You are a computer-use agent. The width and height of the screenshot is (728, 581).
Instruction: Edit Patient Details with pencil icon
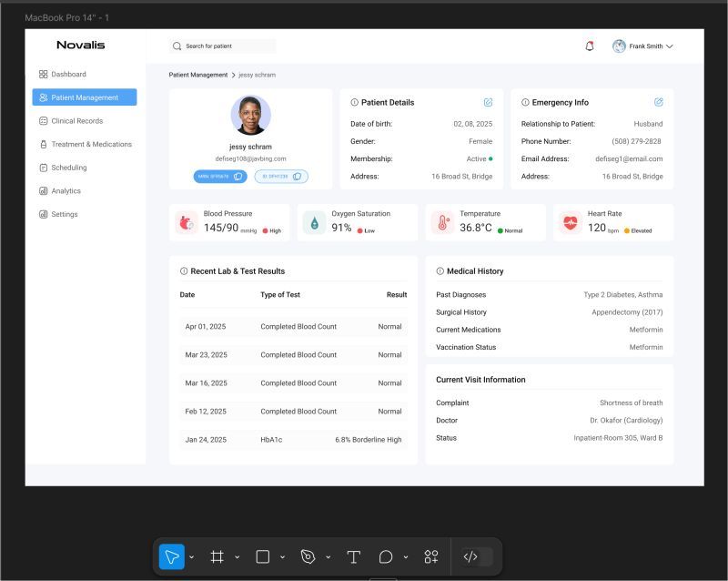pyautogui.click(x=488, y=102)
